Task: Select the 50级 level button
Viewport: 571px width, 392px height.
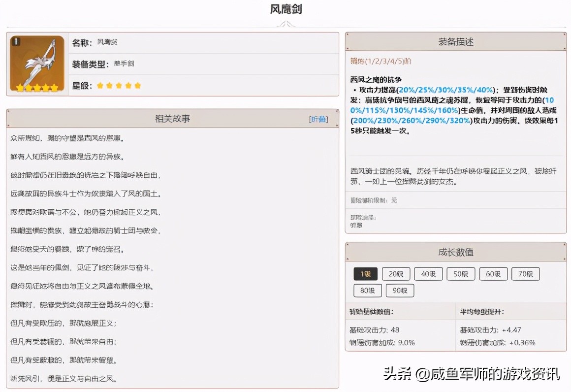Action: tap(461, 274)
